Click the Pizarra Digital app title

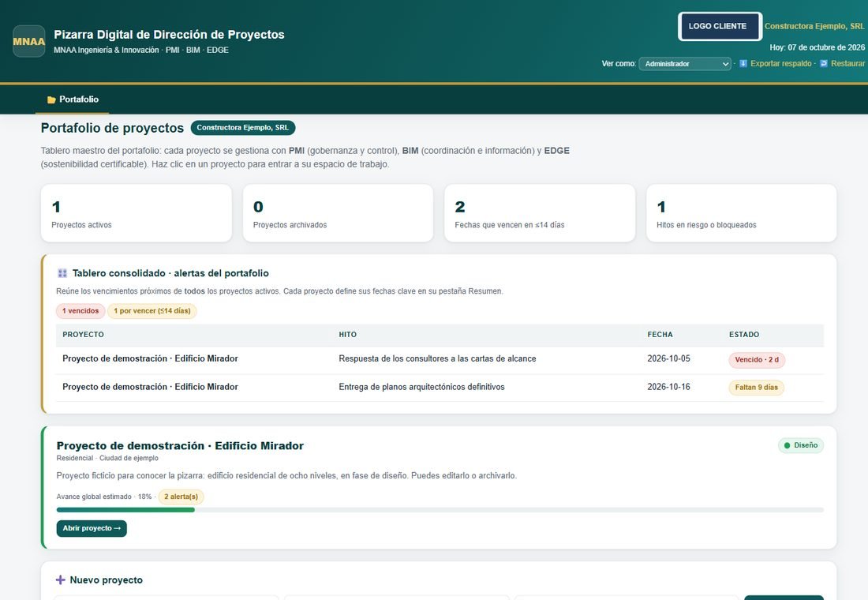pyautogui.click(x=169, y=35)
